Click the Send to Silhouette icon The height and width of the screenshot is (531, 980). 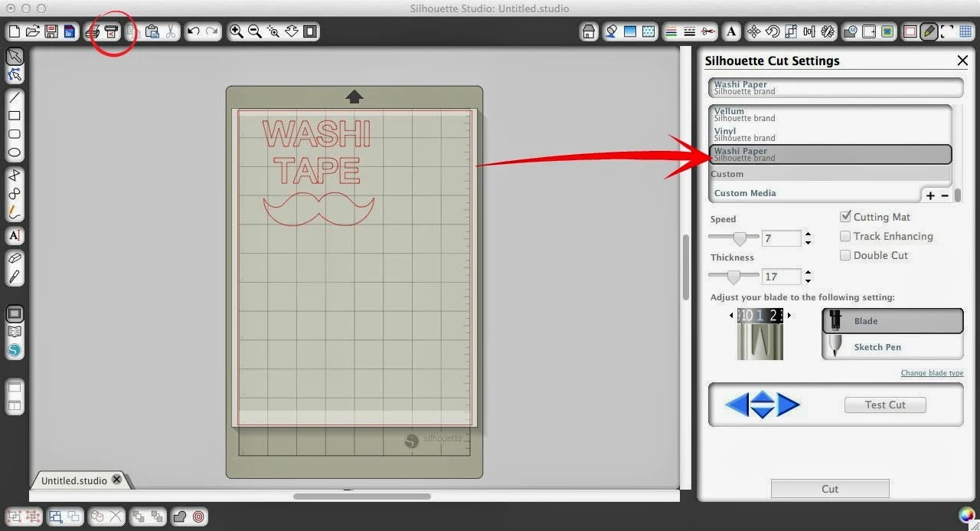(112, 31)
